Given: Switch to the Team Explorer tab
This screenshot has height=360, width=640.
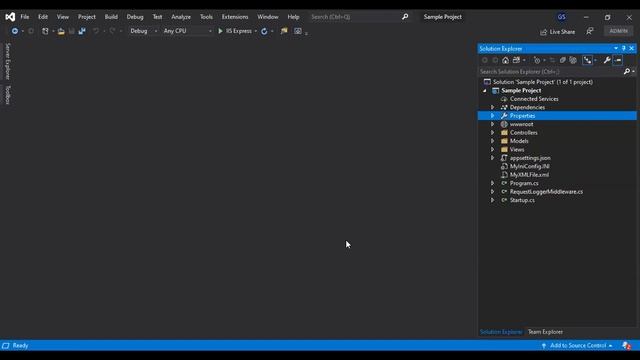Looking at the screenshot, I should click(545, 332).
